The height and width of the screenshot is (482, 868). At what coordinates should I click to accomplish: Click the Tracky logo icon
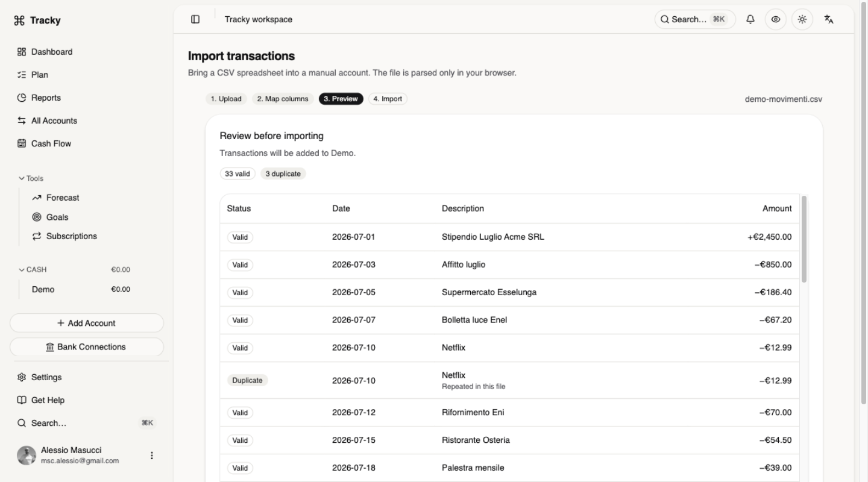click(x=19, y=20)
